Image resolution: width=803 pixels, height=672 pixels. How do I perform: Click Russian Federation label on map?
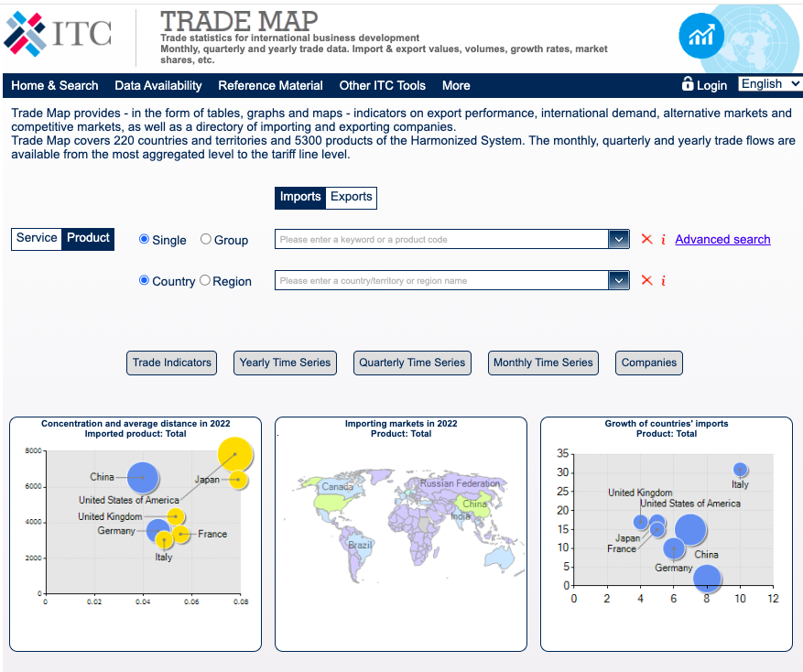click(x=460, y=483)
